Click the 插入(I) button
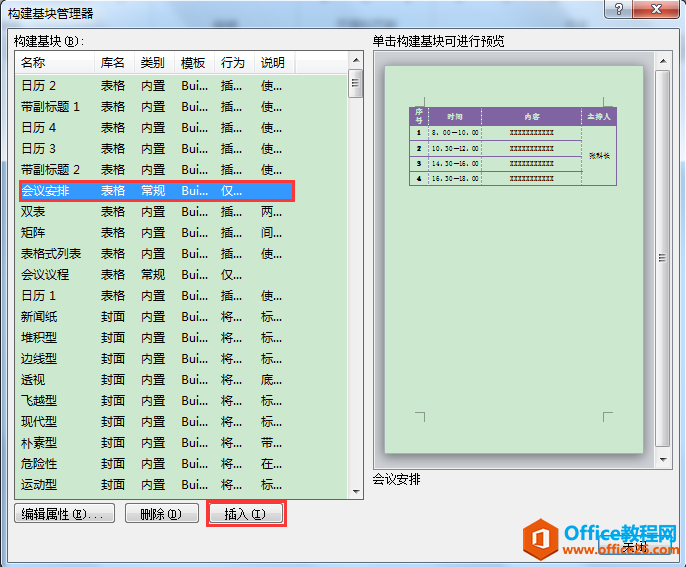 (x=246, y=514)
